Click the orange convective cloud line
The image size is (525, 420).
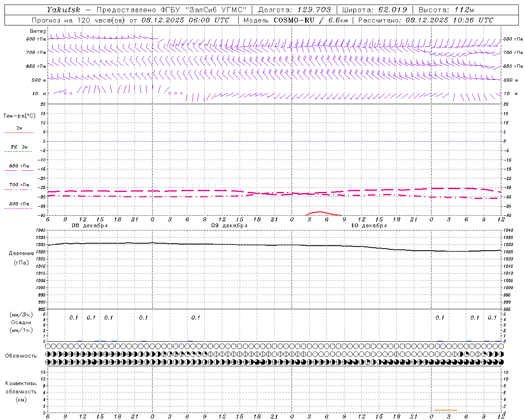pyautogui.click(x=445, y=410)
